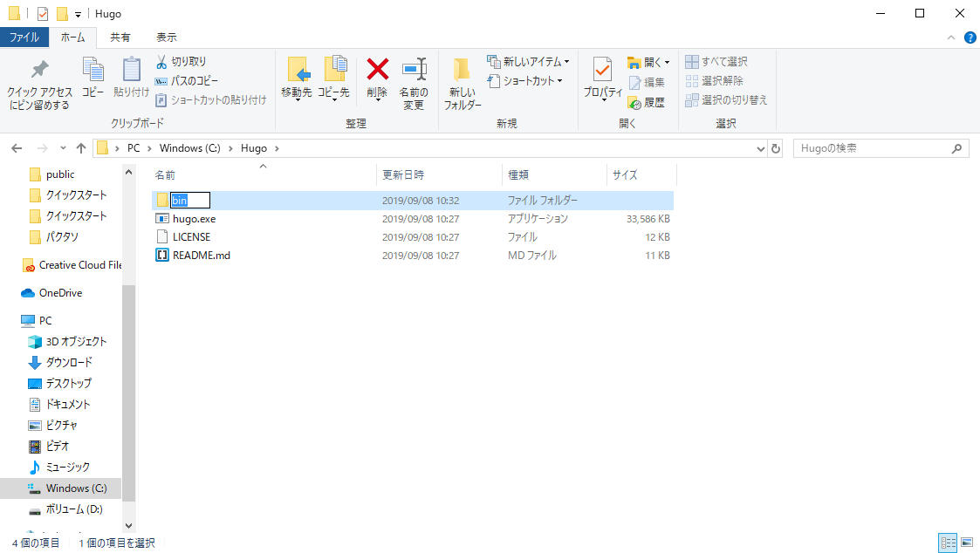Open Properties (プロパティ) from the ribbon
The height and width of the screenshot is (553, 980).
pos(602,70)
